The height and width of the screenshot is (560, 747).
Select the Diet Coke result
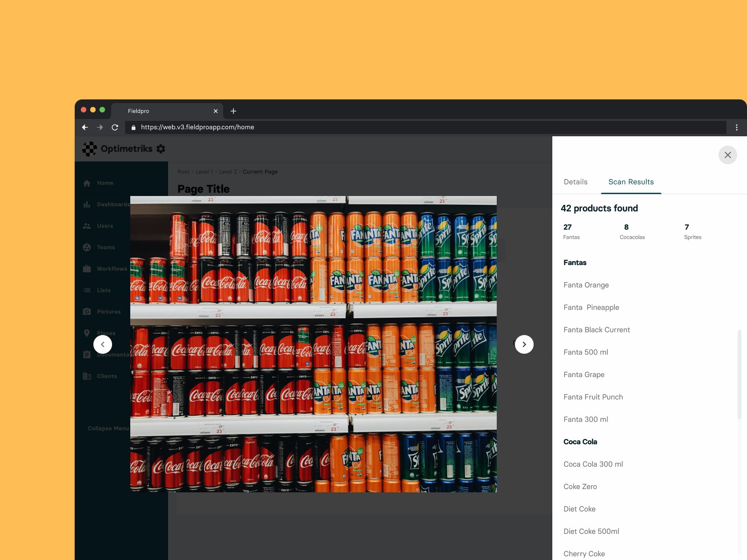[580, 509]
